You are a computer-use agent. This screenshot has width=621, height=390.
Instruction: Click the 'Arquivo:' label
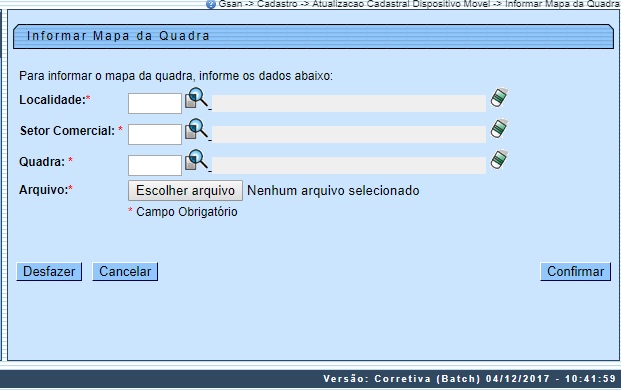click(x=44, y=190)
